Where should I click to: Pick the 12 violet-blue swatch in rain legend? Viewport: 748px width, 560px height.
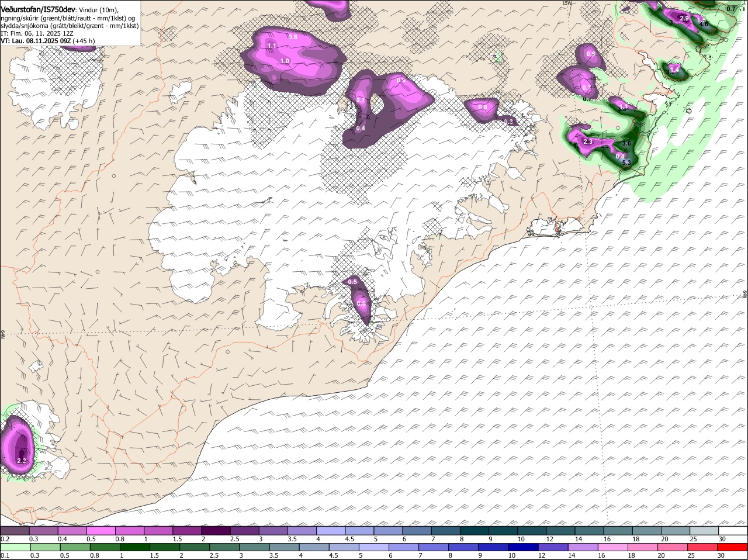pyautogui.click(x=553, y=547)
